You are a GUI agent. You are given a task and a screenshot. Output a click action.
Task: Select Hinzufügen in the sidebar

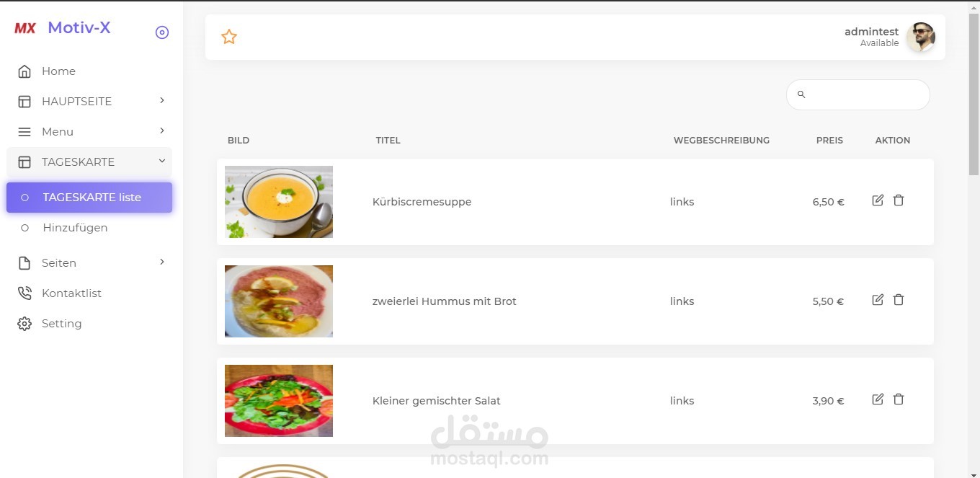coord(89,228)
